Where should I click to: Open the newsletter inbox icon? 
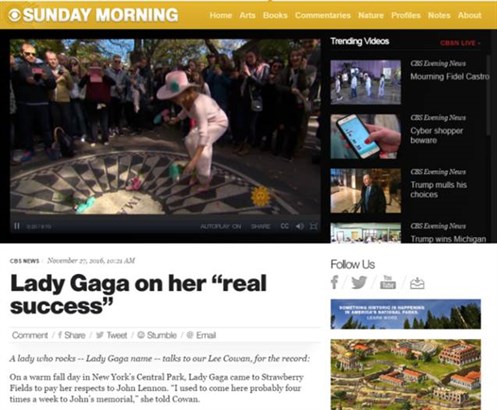click(x=417, y=283)
